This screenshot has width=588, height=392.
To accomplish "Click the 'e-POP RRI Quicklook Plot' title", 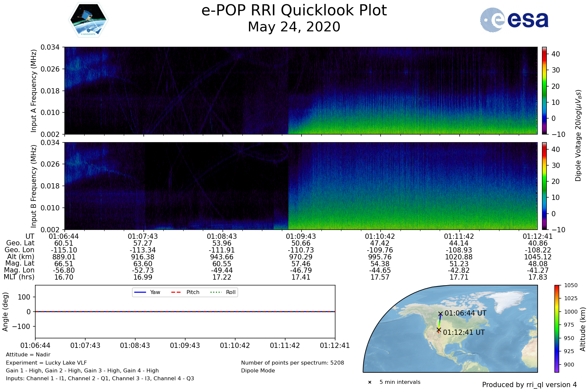I will (x=294, y=10).
